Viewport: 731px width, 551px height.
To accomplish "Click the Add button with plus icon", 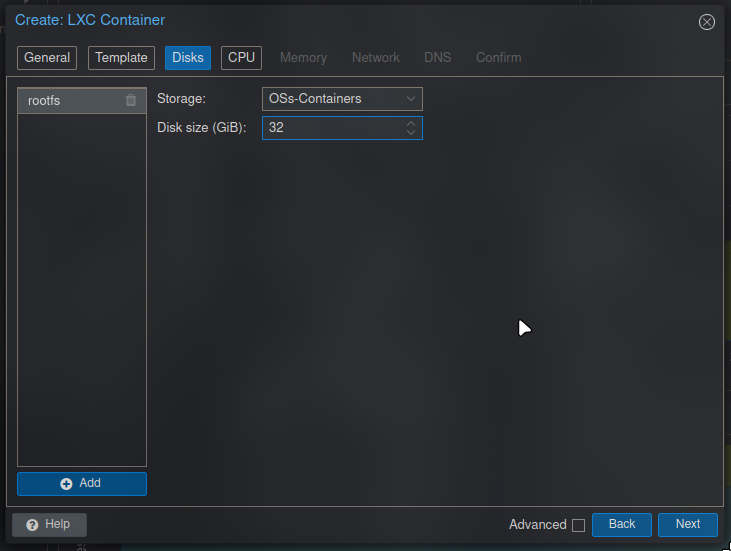I will click(82, 483).
